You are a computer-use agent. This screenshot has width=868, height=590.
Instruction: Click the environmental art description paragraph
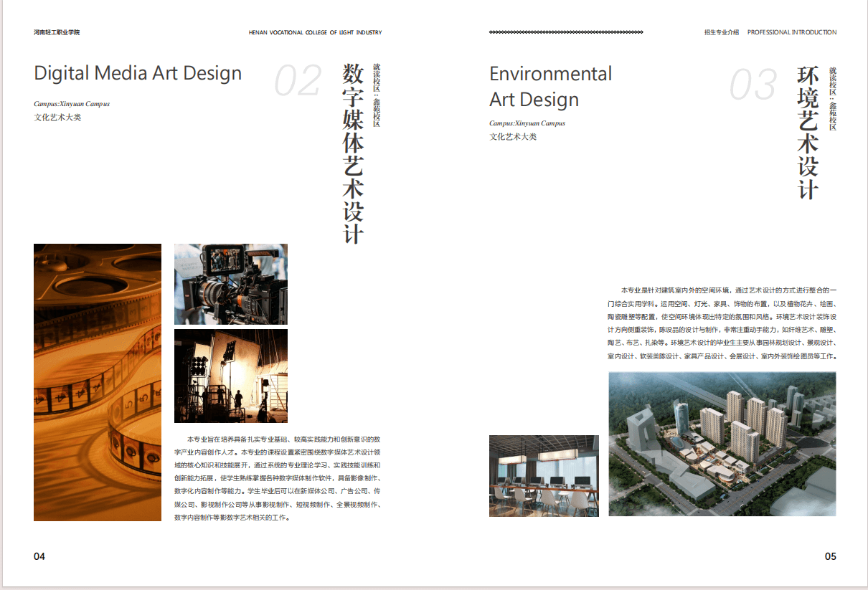point(721,323)
